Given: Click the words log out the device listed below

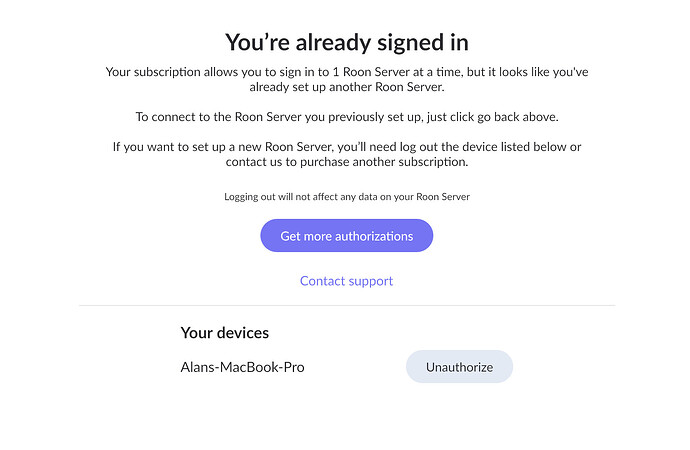Looking at the screenshot, I should point(483,147).
